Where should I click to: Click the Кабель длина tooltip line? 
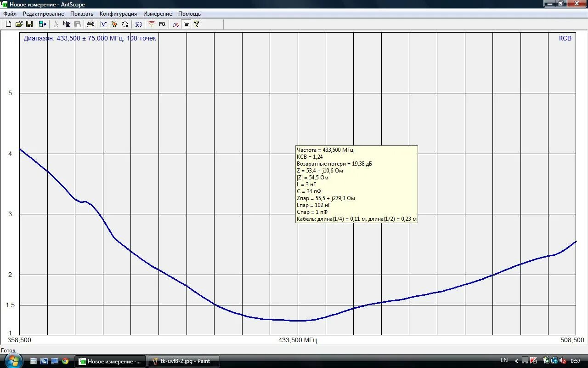(x=357, y=219)
